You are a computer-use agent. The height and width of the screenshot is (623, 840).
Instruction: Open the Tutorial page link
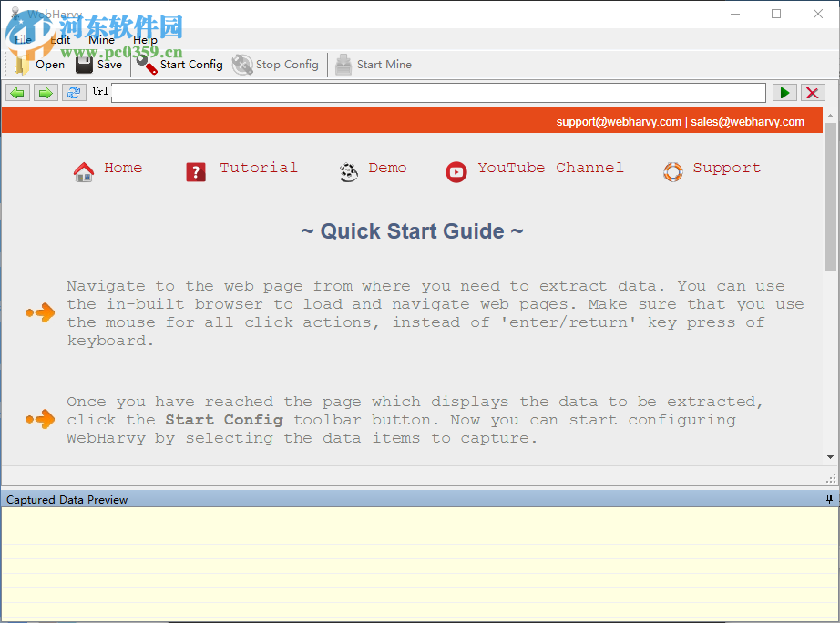[259, 168]
